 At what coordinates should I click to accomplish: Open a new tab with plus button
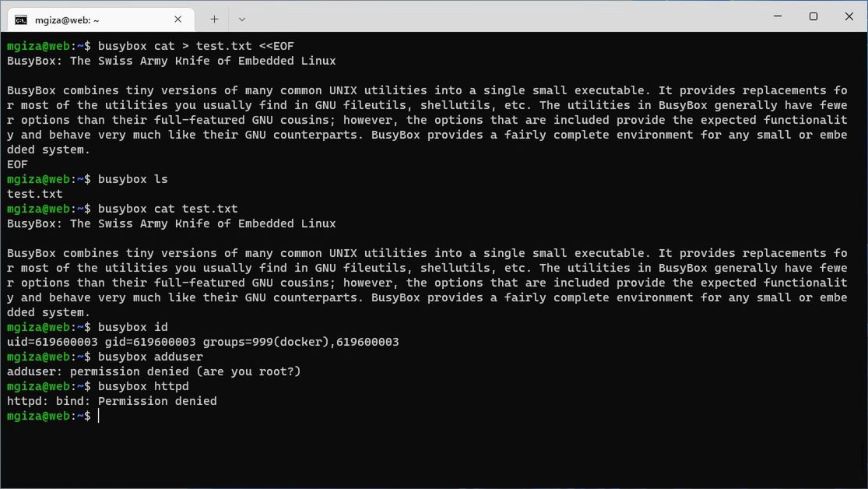tap(214, 19)
